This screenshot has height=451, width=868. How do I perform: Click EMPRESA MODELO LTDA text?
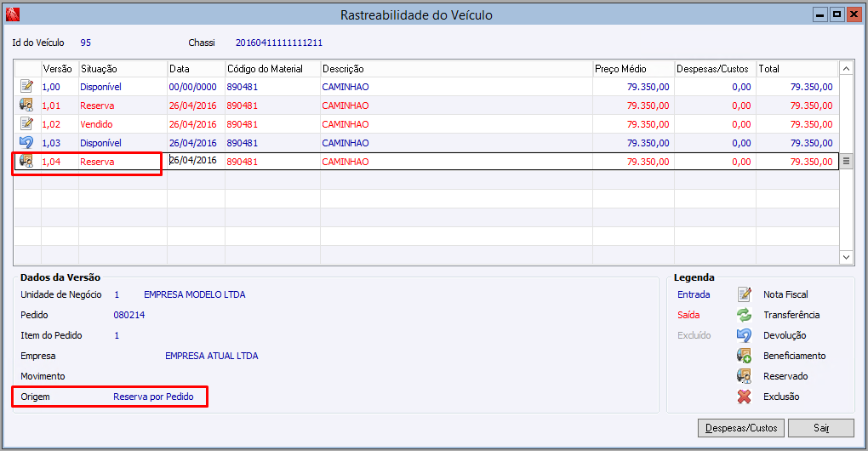194,294
